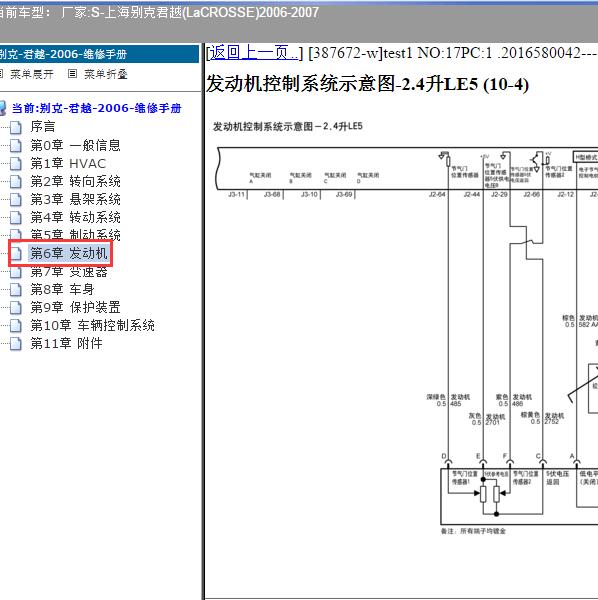Click connector label J3-11 in the diagram

[236, 194]
